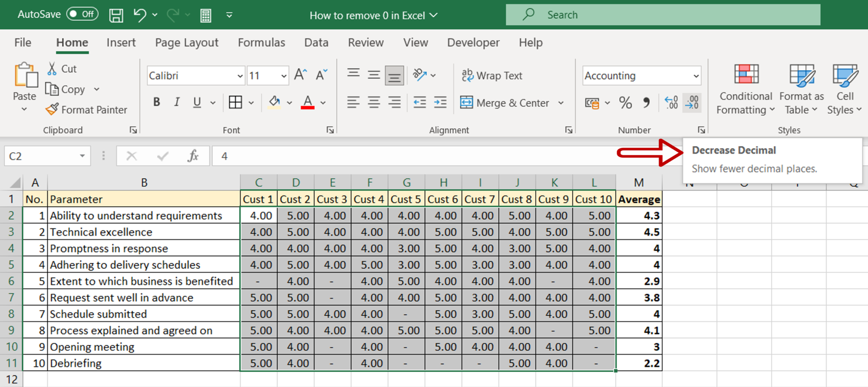Click the Format as Table icon
This screenshot has width=868, height=387.
pos(802,75)
